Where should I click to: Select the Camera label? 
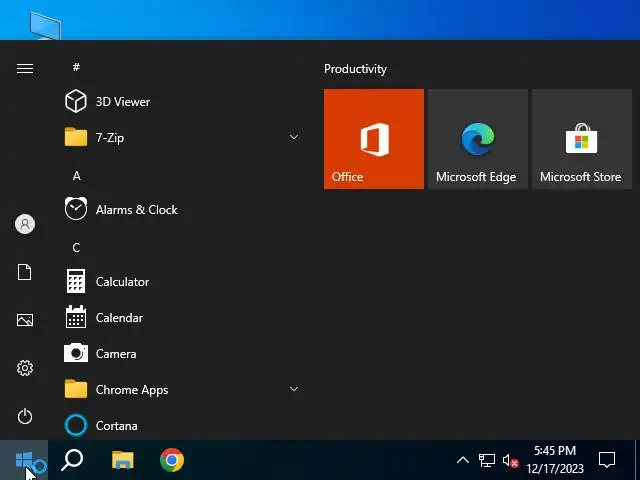pos(116,353)
